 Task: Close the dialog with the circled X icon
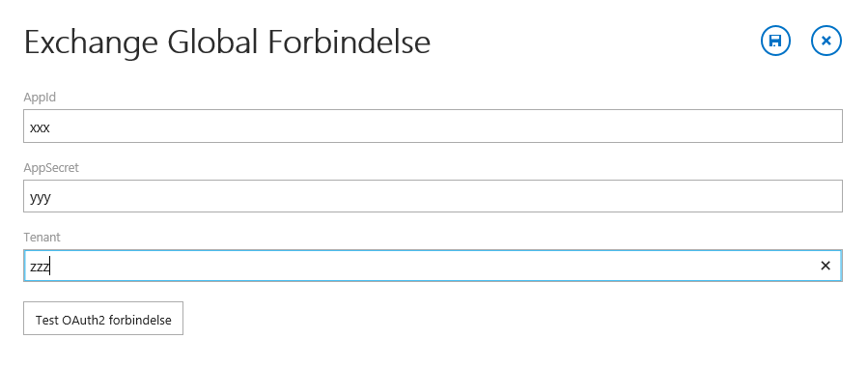[x=826, y=41]
